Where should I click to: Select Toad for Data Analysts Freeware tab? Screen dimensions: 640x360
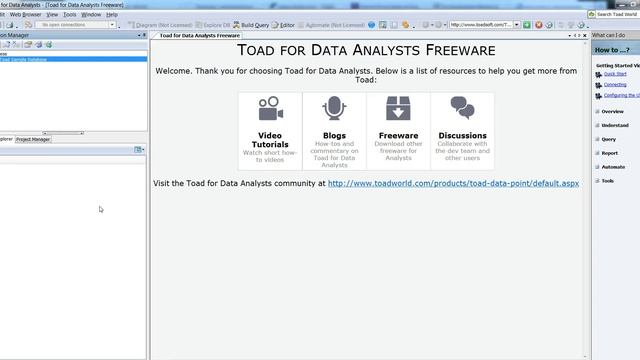pyautogui.click(x=199, y=36)
